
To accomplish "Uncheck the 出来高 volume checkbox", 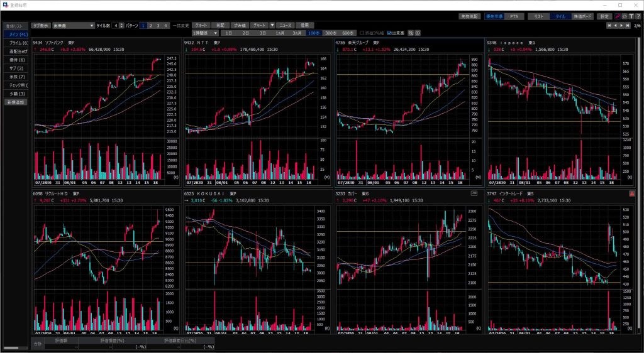I will tap(389, 33).
